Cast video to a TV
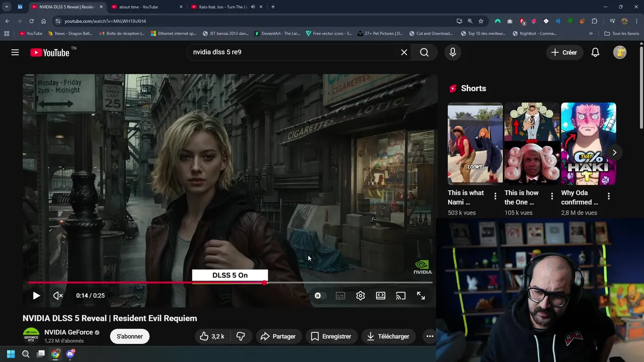The height and width of the screenshot is (362, 644). pos(400,296)
